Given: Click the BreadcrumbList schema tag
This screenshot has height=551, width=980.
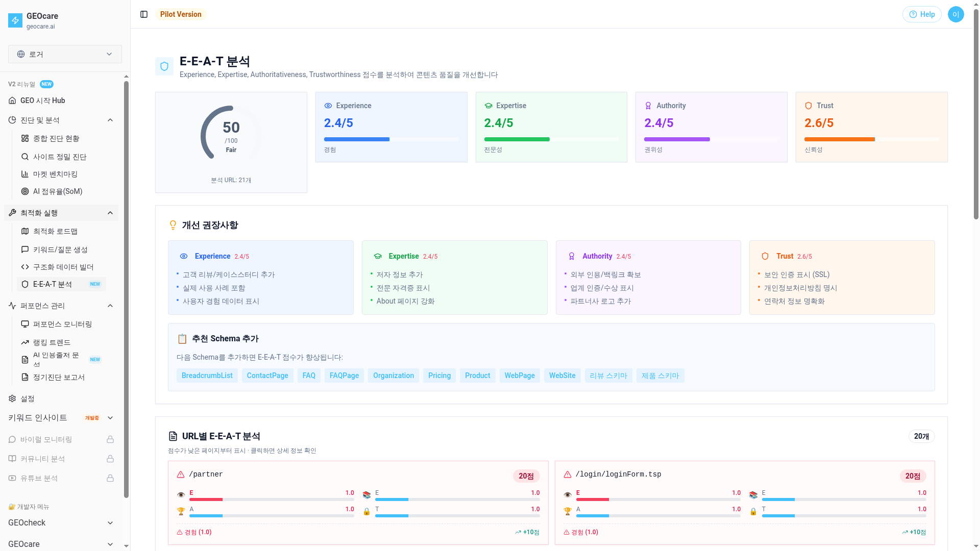Looking at the screenshot, I should coord(207,375).
